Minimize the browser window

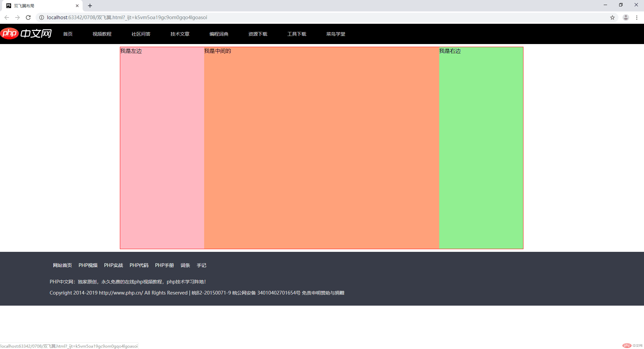pos(605,5)
